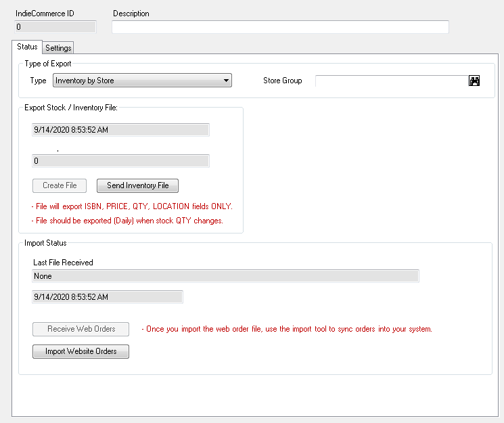Click the Export Stock / Inventory File heading
504x423 pixels.
pyautogui.click(x=71, y=108)
